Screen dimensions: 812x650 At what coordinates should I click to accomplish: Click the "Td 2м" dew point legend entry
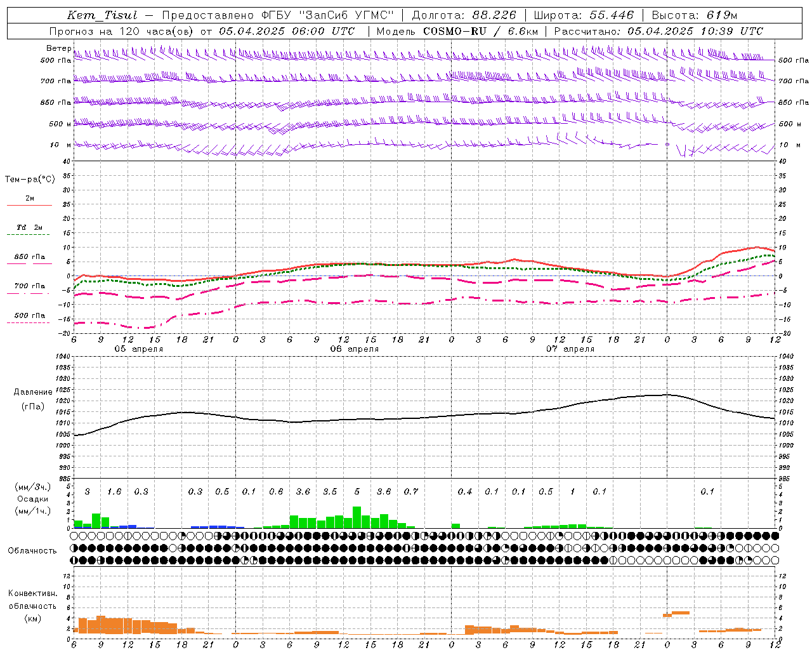click(x=30, y=227)
